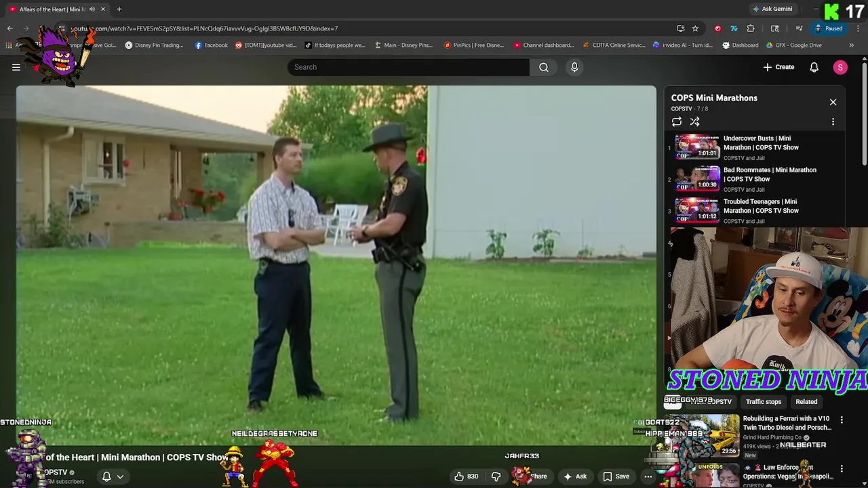The height and width of the screenshot is (488, 868).
Task: Open the Dashboard bookmark
Action: tap(741, 45)
